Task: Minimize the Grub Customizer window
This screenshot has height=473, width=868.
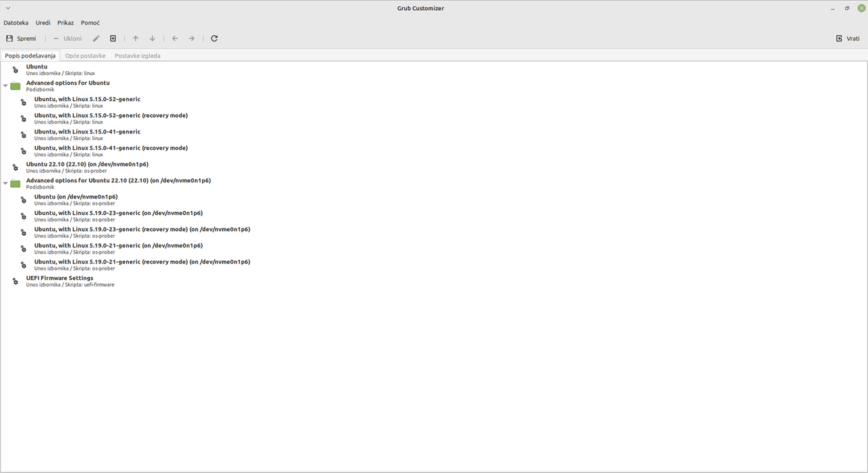Action: click(x=834, y=8)
